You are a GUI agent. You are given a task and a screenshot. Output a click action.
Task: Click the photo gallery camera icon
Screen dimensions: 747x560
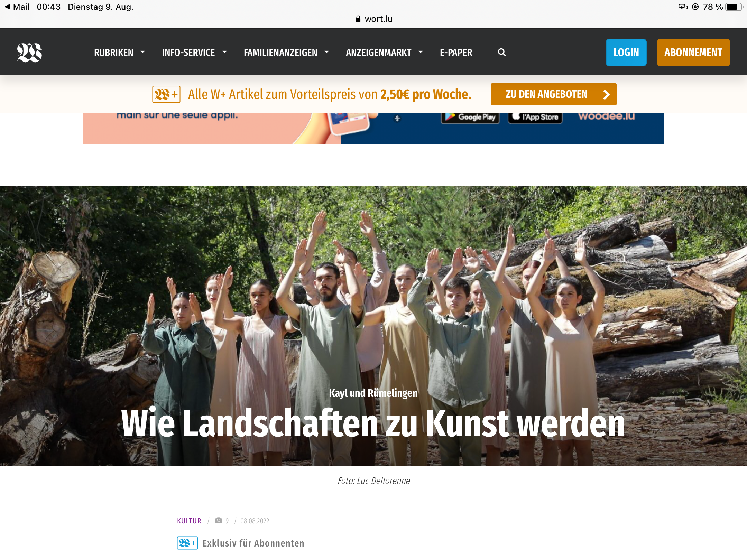pyautogui.click(x=218, y=520)
